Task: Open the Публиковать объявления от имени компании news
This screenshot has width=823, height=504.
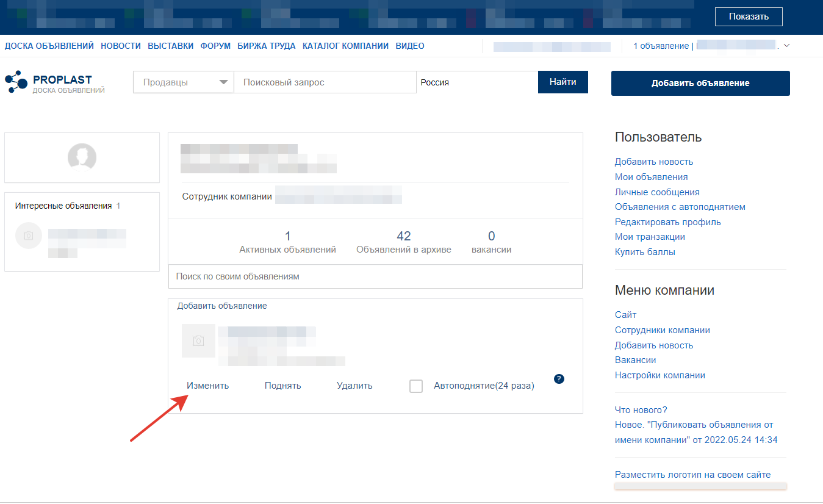Action: tap(696, 432)
